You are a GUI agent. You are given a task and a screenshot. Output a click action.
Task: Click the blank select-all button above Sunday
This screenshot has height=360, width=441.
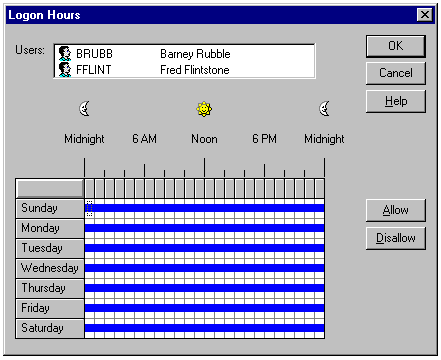pyautogui.click(x=50, y=189)
